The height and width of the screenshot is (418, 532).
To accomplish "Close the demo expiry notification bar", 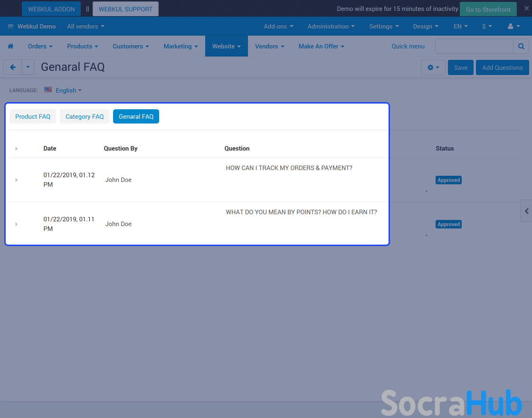I will pos(526,8).
